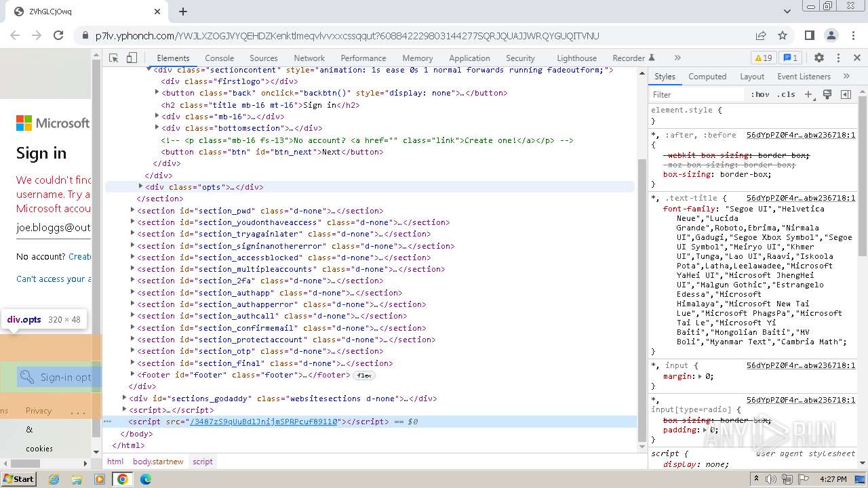Expand the sections_godaddy div node
This screenshot has height=488, width=868.
[125, 399]
